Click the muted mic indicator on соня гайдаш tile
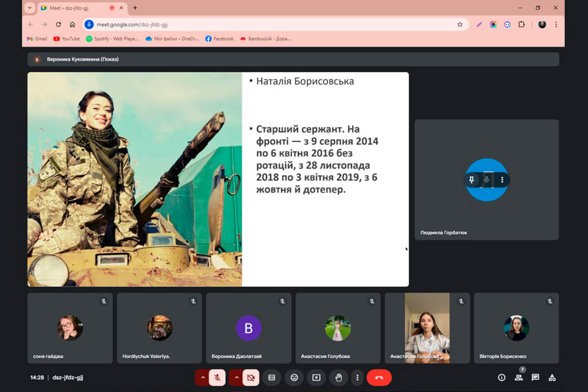588x392 pixels. (x=104, y=301)
